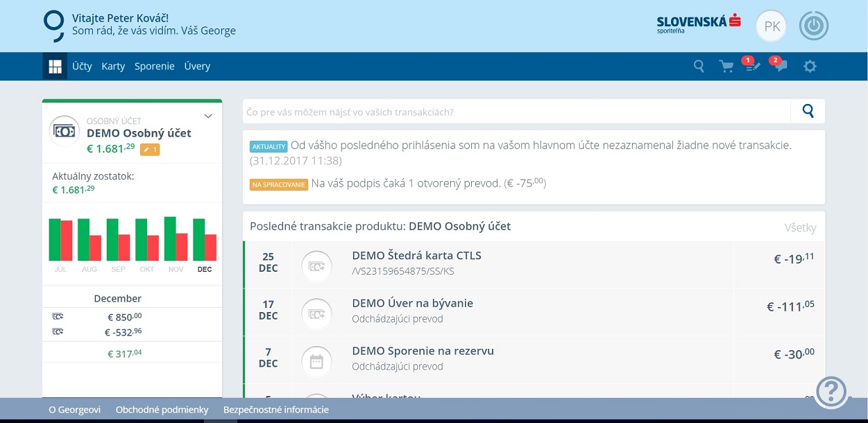Open the help question mark button
The width and height of the screenshot is (868, 423).
pyautogui.click(x=832, y=392)
